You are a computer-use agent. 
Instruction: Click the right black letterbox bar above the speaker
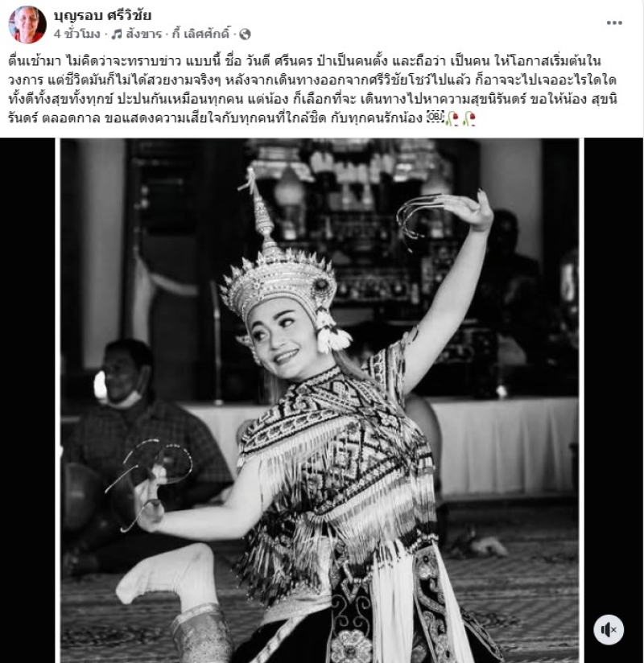(613, 372)
